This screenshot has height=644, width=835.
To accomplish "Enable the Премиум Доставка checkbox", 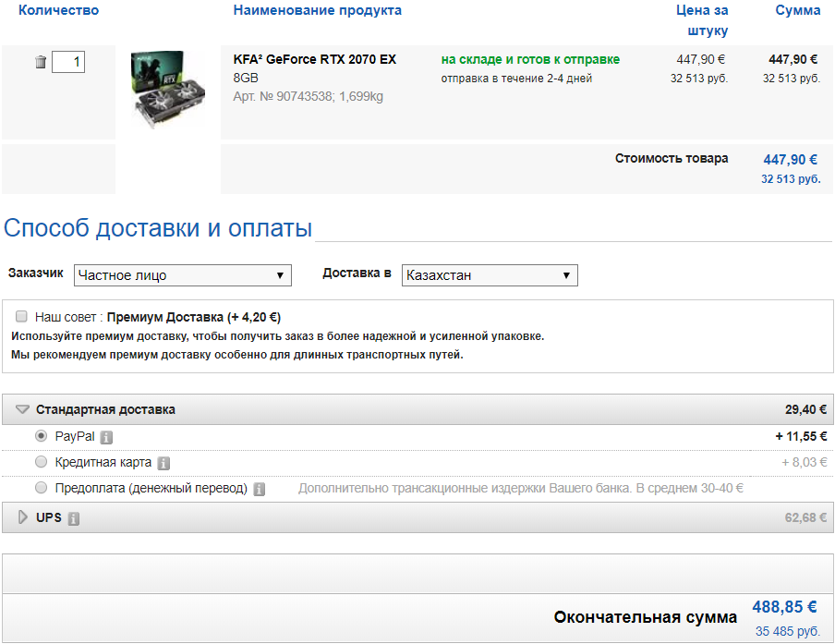I will click(x=21, y=316).
